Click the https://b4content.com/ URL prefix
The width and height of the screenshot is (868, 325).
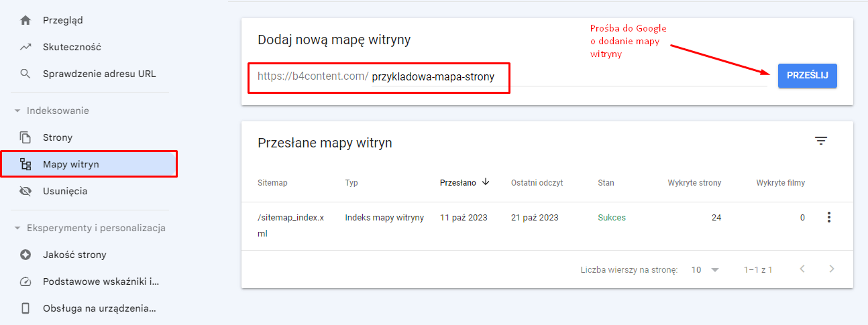313,76
